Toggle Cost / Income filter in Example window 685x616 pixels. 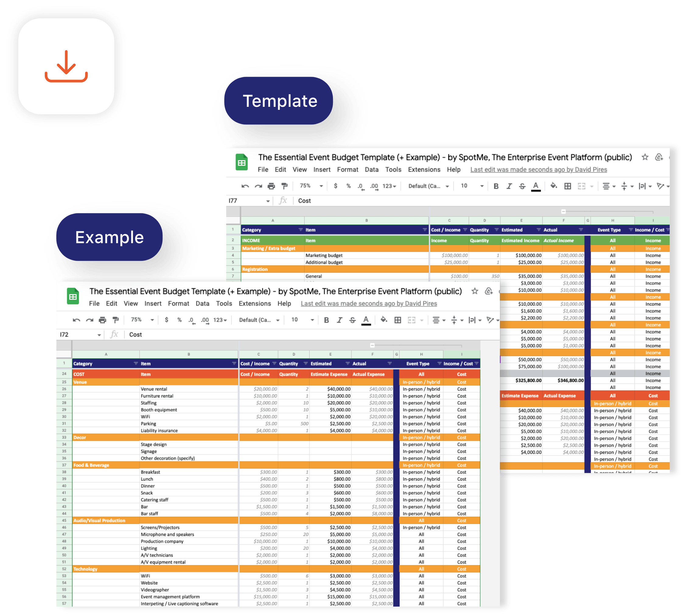coord(274,363)
